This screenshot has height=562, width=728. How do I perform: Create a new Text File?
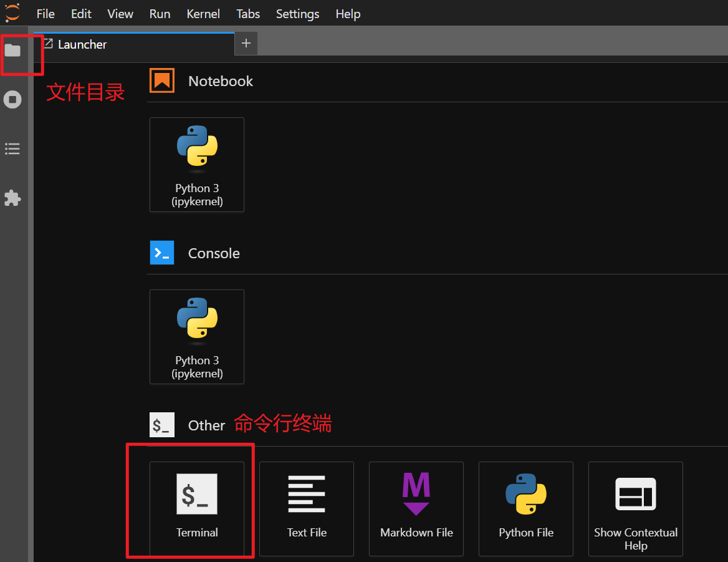click(307, 508)
